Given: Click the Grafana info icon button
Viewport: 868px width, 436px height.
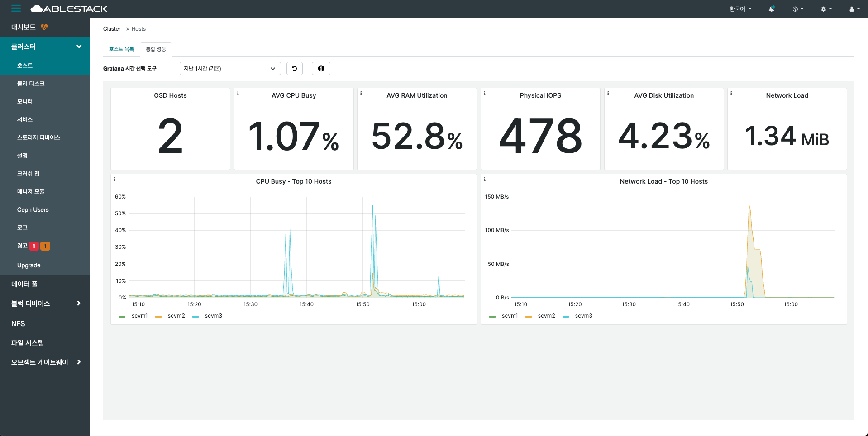Looking at the screenshot, I should click(321, 69).
